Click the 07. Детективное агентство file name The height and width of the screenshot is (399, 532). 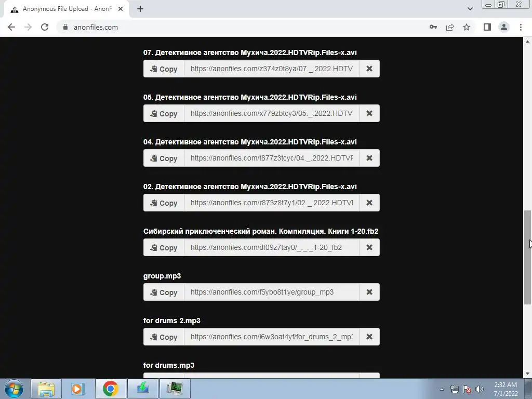click(250, 52)
